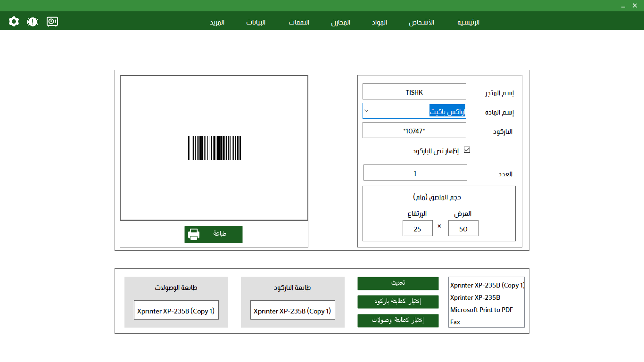Open the المخازن menu
This screenshot has width=644, height=362.
(340, 22)
